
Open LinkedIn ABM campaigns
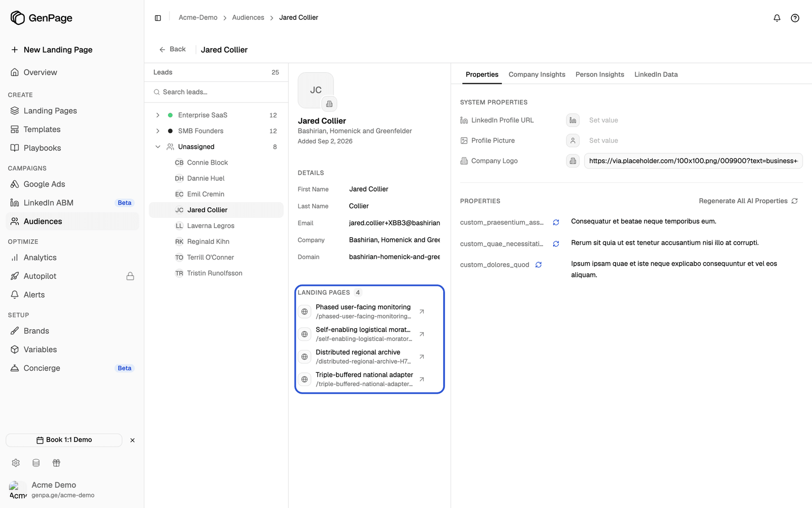tap(72, 203)
